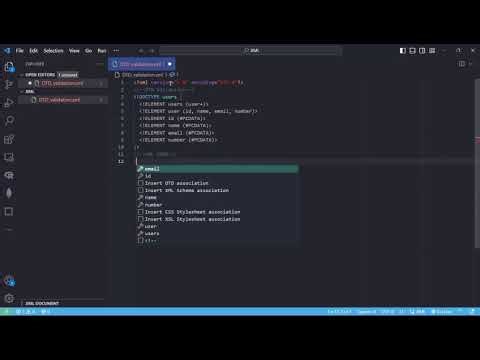480x360 pixels.
Task: Go back with the navigation arrow
Action: coord(141,51)
